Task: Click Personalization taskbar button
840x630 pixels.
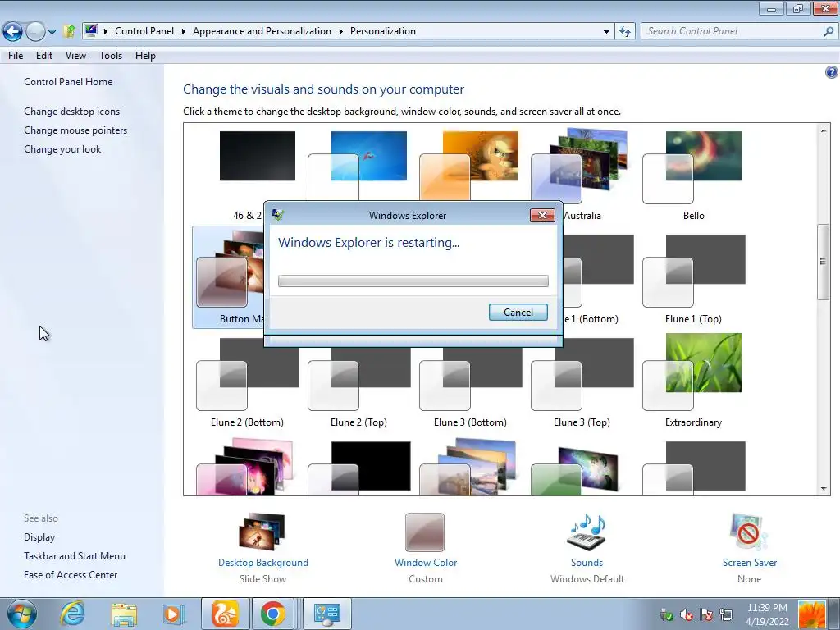Action: point(327,614)
